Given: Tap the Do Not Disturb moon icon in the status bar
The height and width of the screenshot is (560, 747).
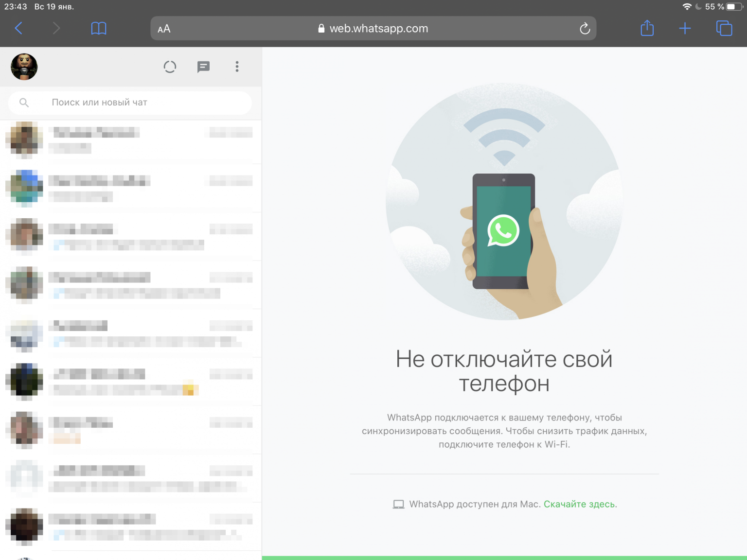Looking at the screenshot, I should [699, 7].
